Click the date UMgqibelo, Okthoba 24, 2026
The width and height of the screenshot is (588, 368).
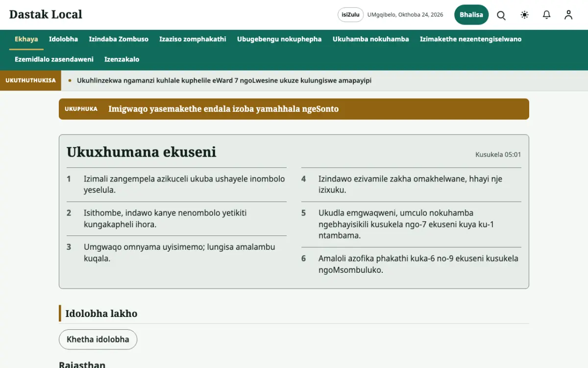(405, 15)
